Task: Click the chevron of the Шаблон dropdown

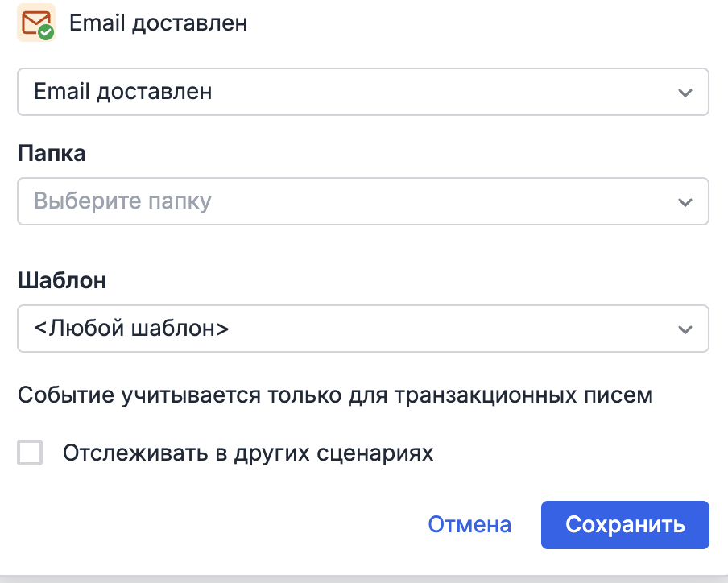Action: (685, 329)
